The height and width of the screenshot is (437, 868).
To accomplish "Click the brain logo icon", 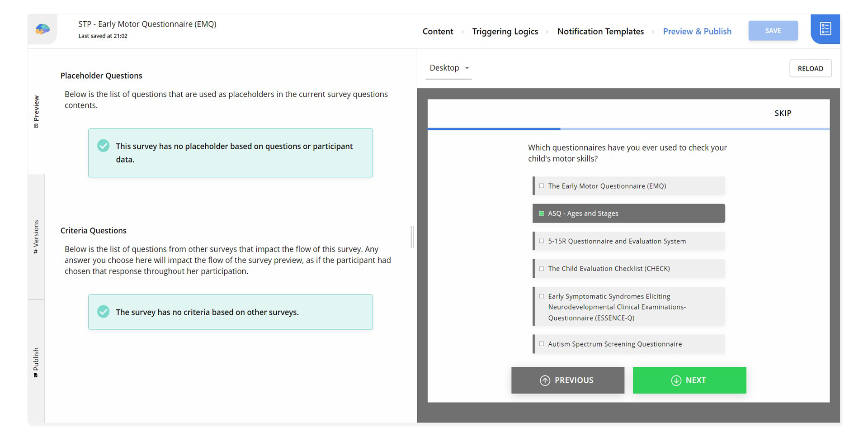I will pos(42,29).
